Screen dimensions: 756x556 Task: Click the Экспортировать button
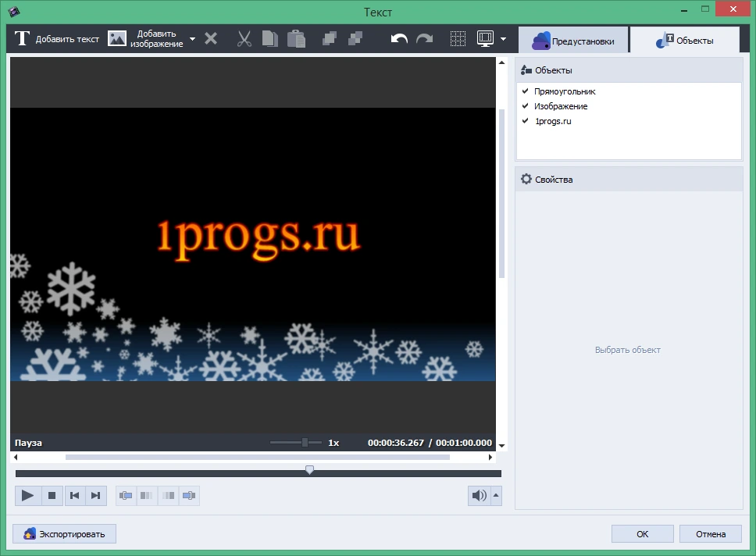[x=64, y=534]
